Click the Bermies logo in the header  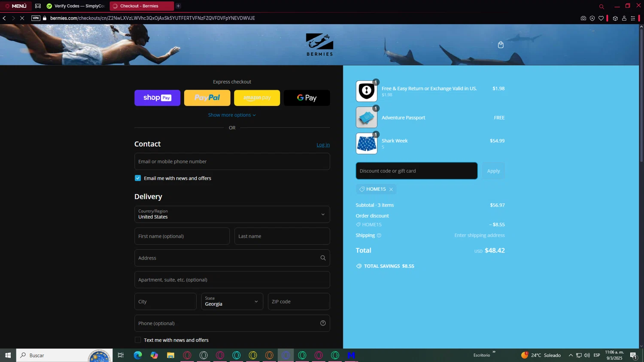tap(319, 45)
